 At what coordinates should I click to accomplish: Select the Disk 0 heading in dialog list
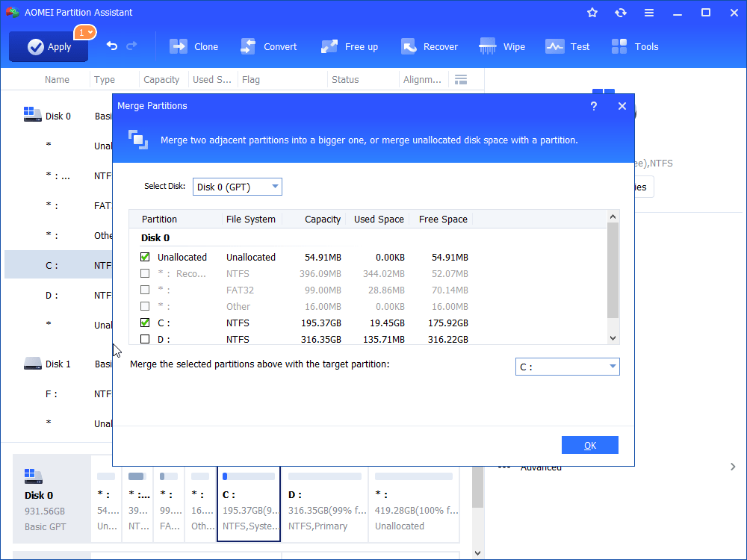(155, 237)
